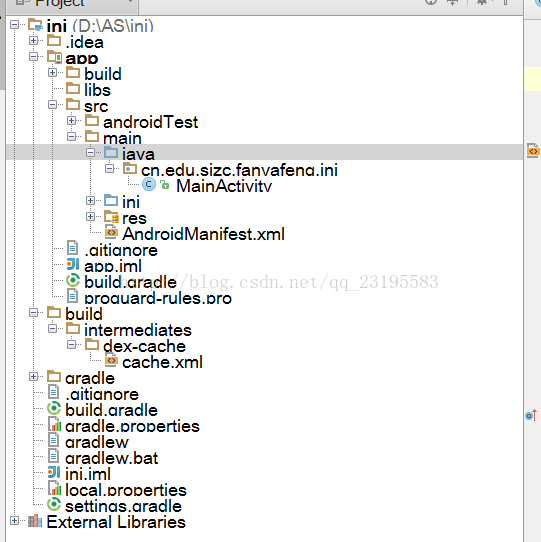Viewport: 541px width, 542px height.
Task: Select app's .gitignore file
Action: pos(121,250)
